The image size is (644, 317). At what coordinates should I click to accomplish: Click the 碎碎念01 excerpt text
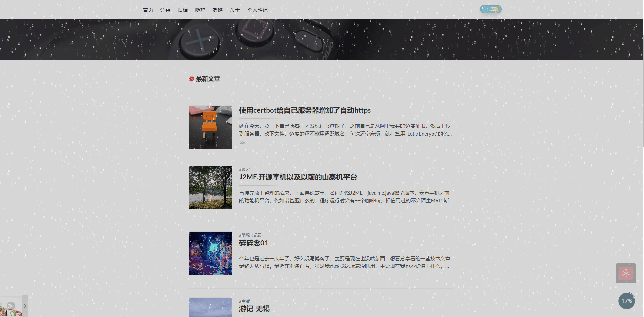pos(345,262)
